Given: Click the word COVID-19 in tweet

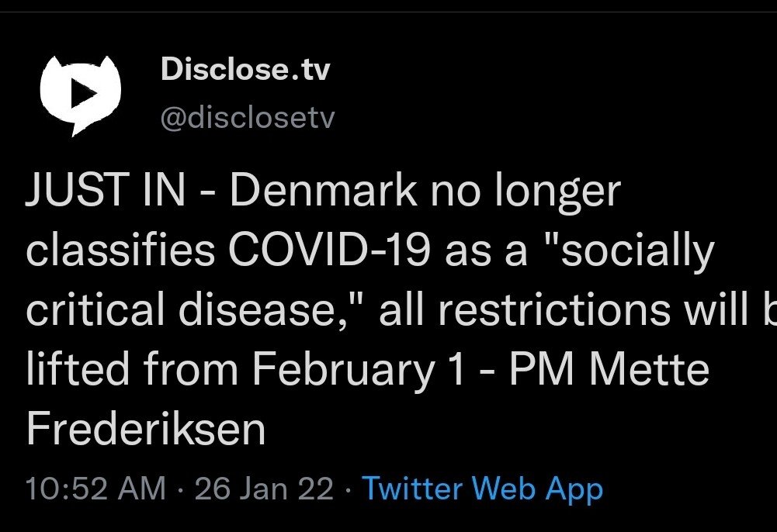Looking at the screenshot, I should coord(344,250).
